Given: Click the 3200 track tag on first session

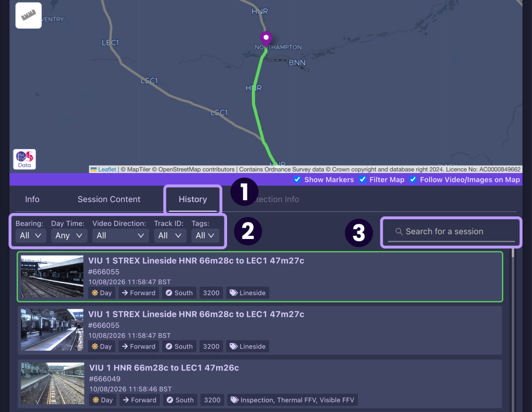Looking at the screenshot, I should (x=211, y=293).
